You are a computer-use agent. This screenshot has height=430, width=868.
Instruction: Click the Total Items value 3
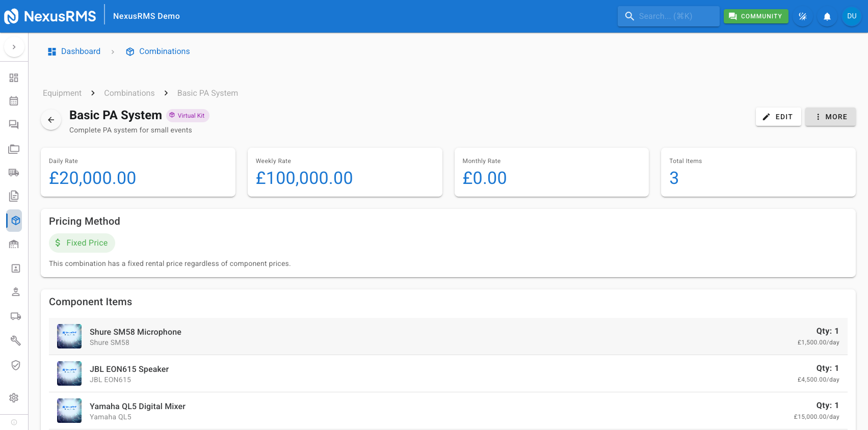point(674,178)
